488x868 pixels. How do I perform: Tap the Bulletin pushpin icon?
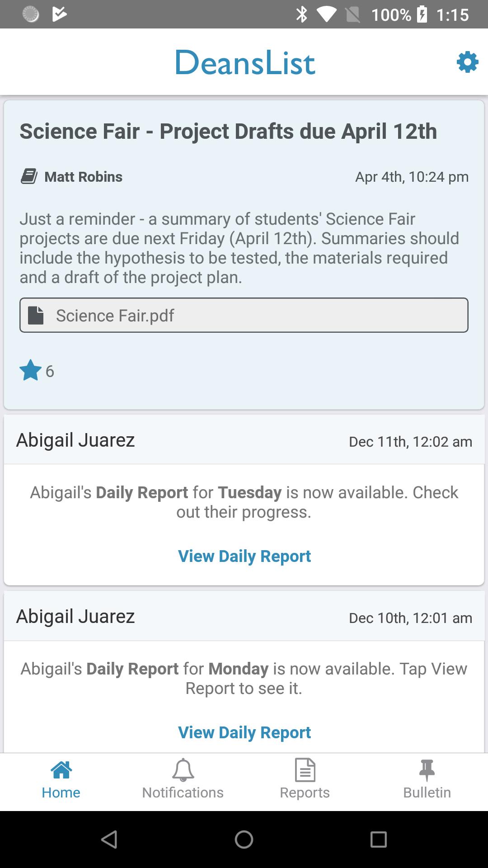click(x=427, y=770)
